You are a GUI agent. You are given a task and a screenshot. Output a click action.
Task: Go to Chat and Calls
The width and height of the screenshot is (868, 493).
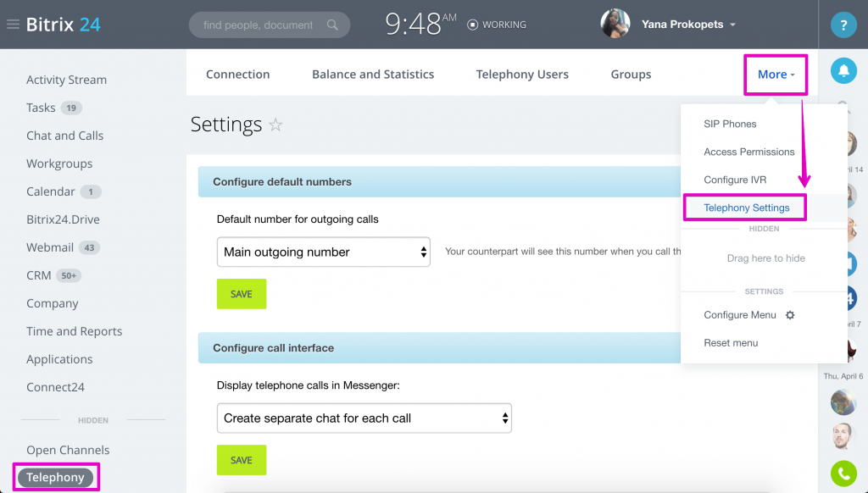point(64,136)
